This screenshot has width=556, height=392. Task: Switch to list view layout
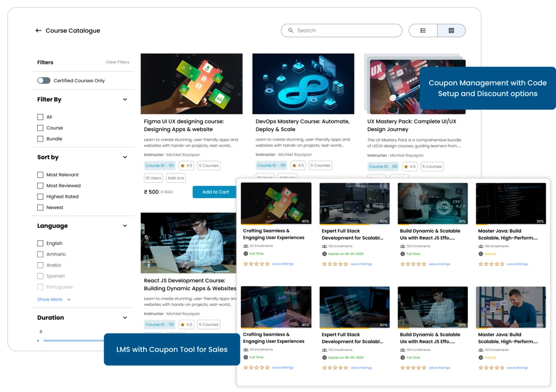click(423, 30)
